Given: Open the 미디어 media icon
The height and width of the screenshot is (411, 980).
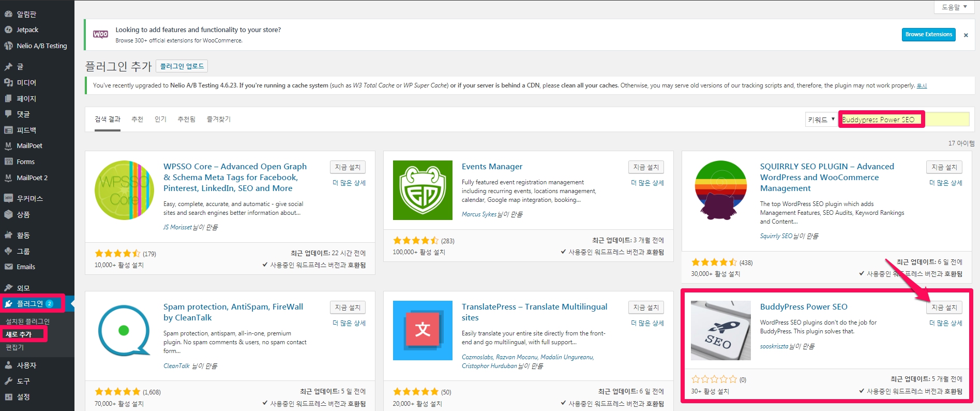Looking at the screenshot, I should coord(8,82).
